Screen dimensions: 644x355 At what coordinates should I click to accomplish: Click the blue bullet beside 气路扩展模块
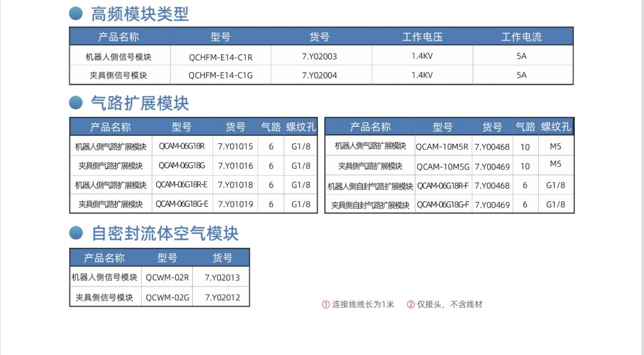76,103
